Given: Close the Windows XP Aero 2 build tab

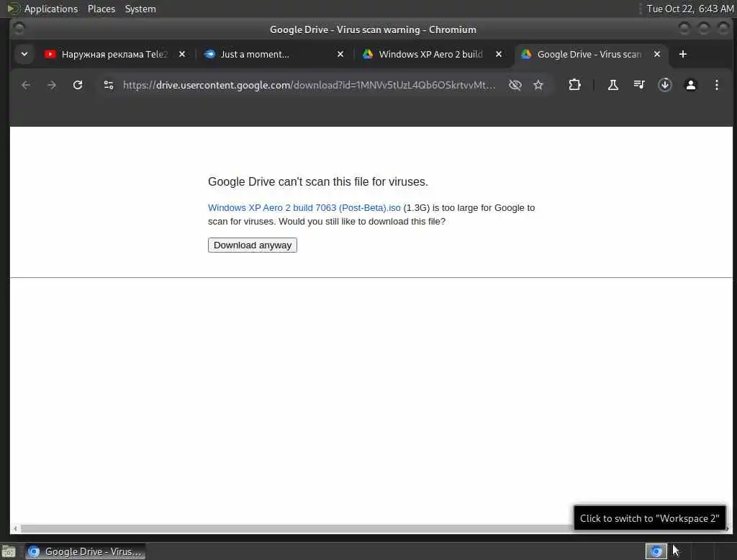Looking at the screenshot, I should pos(499,54).
